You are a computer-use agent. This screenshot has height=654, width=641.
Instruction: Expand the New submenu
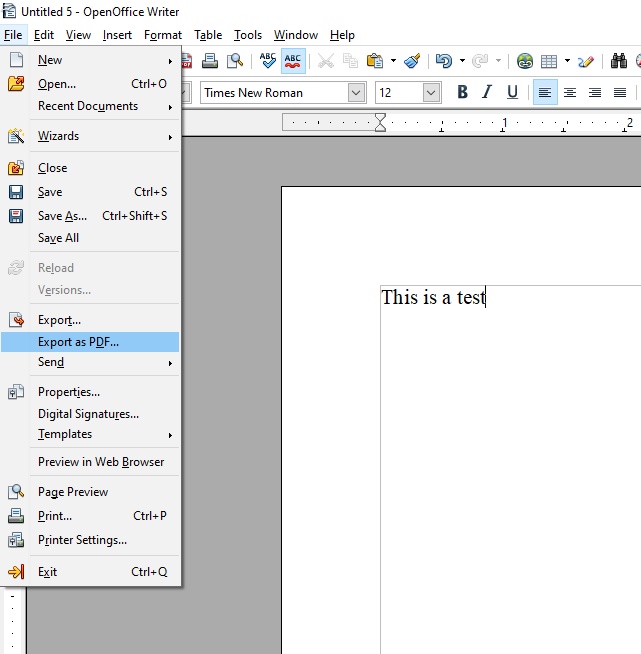pyautogui.click(x=90, y=60)
